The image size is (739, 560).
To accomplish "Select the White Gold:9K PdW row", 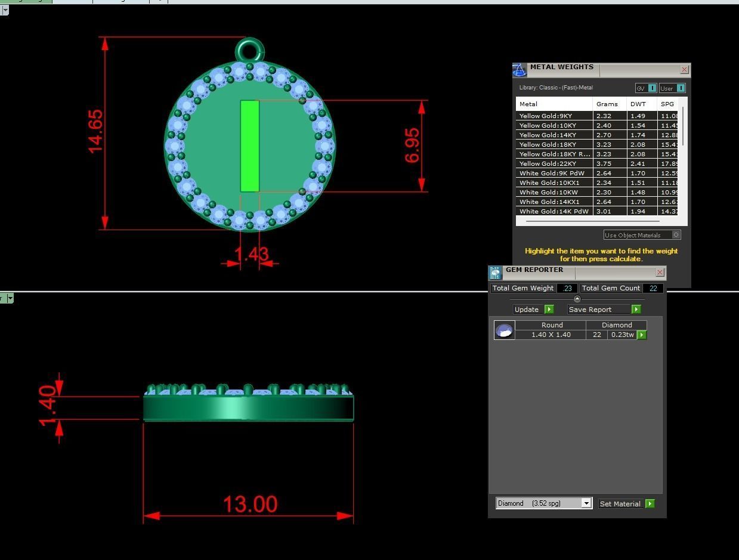I will [x=598, y=174].
